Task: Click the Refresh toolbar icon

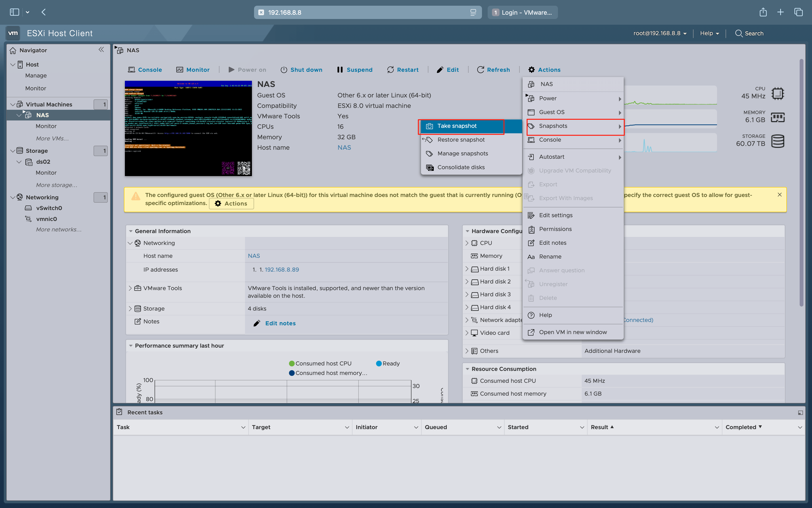Action: click(x=480, y=70)
